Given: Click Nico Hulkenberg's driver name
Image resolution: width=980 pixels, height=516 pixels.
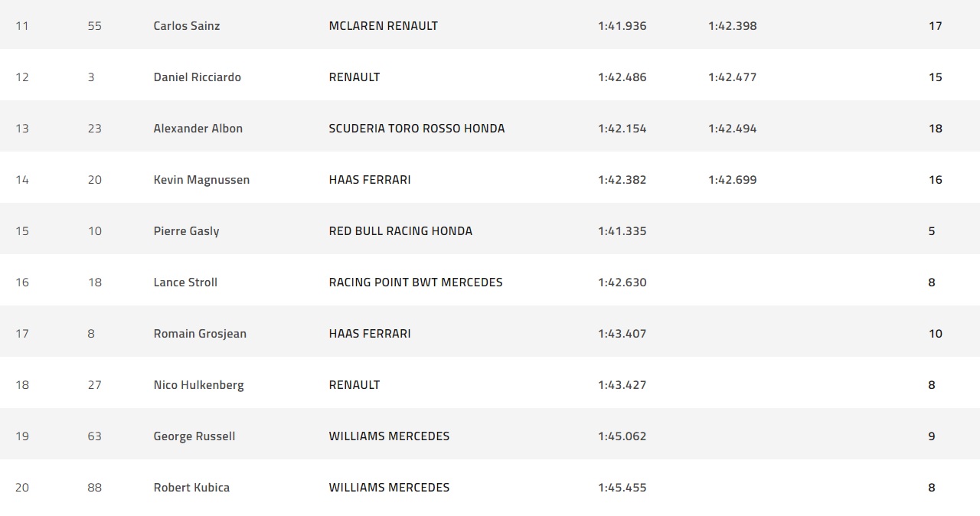Looking at the screenshot, I should pos(198,385).
